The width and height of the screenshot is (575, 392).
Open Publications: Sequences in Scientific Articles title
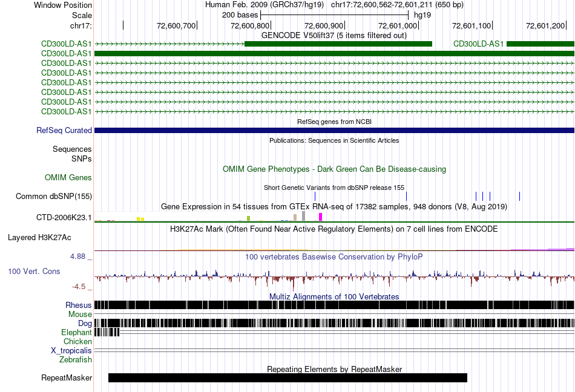coord(334,140)
